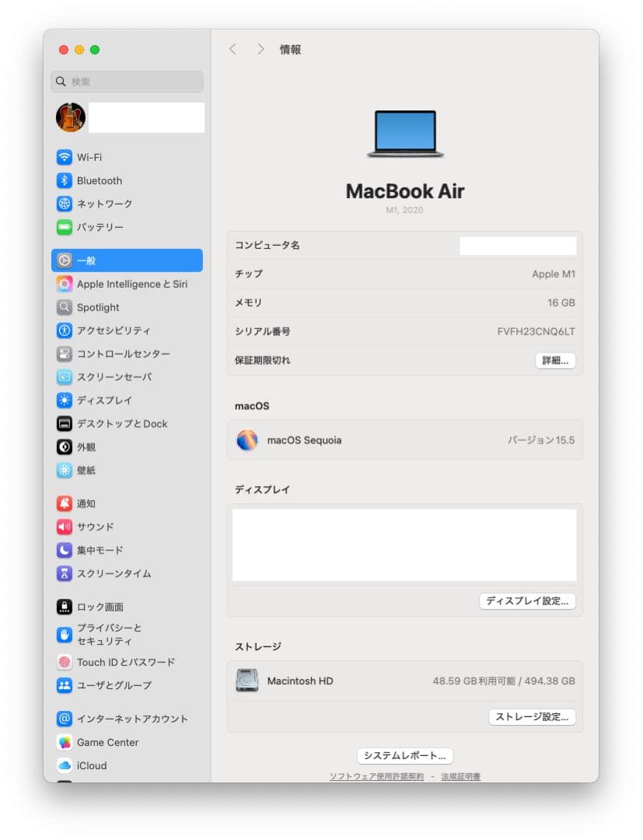This screenshot has width=643, height=840.
Task: Open the デスクトップとDock icon
Action: click(65, 424)
